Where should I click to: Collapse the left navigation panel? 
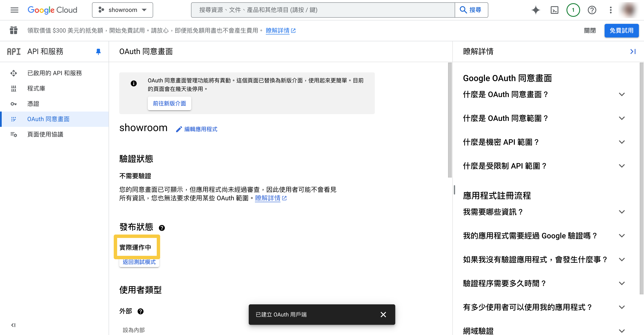point(13,325)
